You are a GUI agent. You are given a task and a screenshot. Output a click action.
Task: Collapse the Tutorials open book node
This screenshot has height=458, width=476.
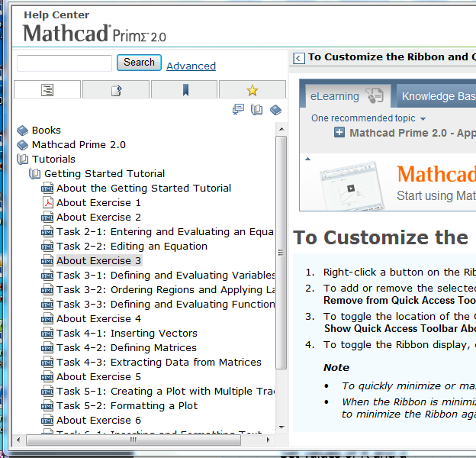point(22,159)
